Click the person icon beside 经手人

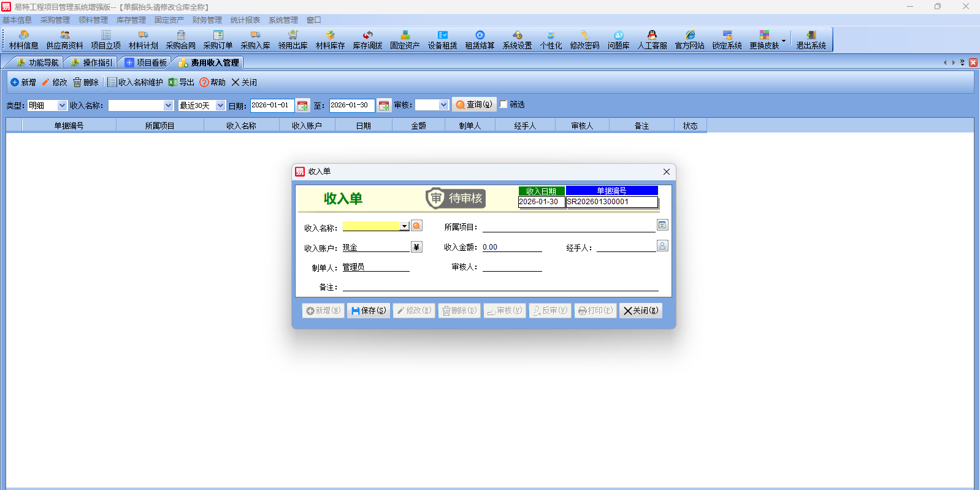[x=662, y=246]
